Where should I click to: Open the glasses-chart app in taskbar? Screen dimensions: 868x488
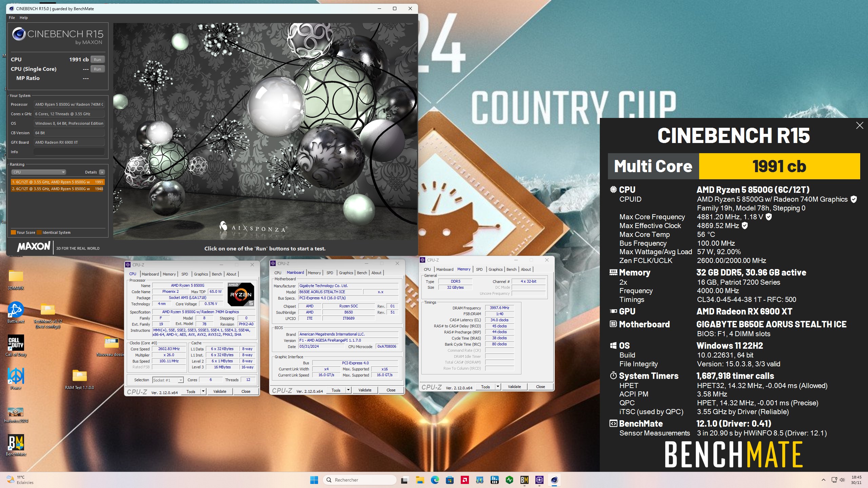pyautogui.click(x=479, y=480)
